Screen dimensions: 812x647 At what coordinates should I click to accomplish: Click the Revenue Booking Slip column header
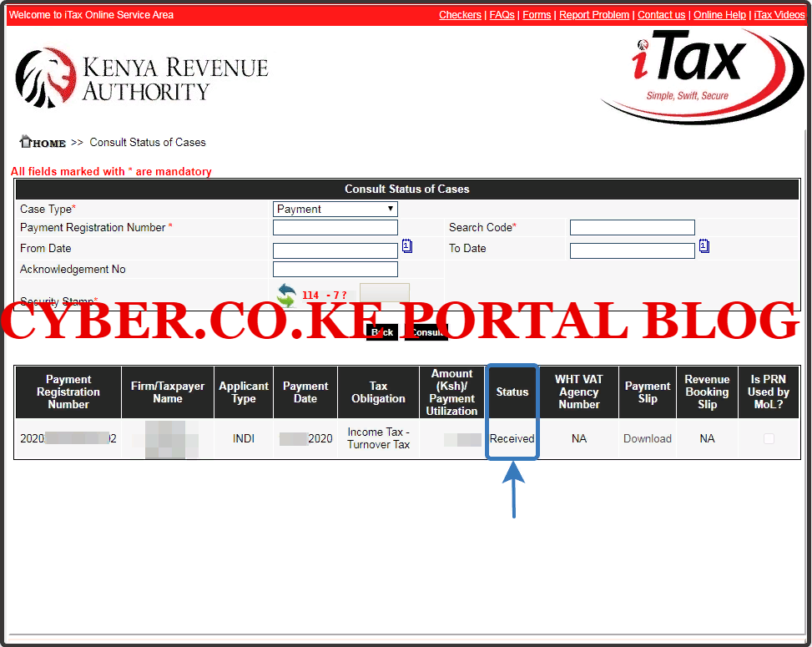tap(707, 392)
